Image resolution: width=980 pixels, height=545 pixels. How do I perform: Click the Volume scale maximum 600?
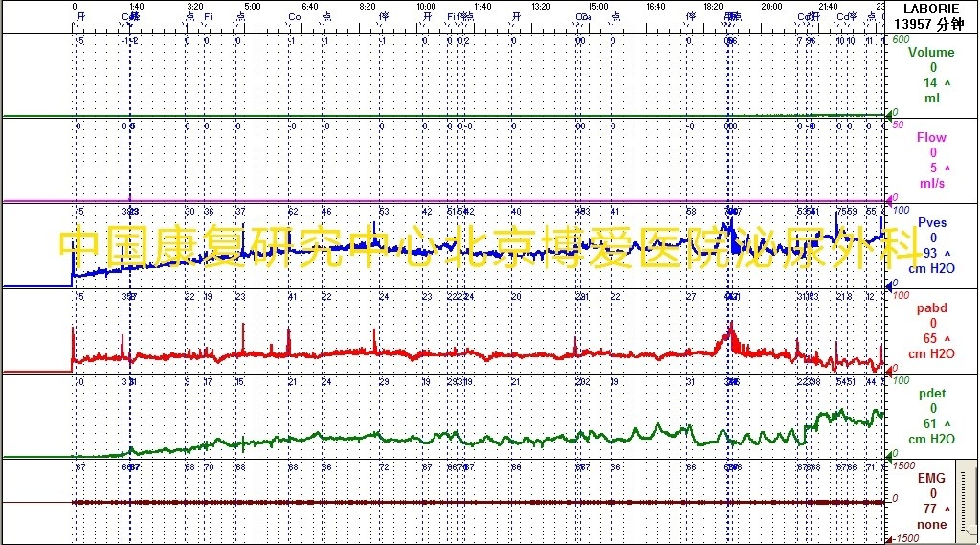pyautogui.click(x=901, y=39)
